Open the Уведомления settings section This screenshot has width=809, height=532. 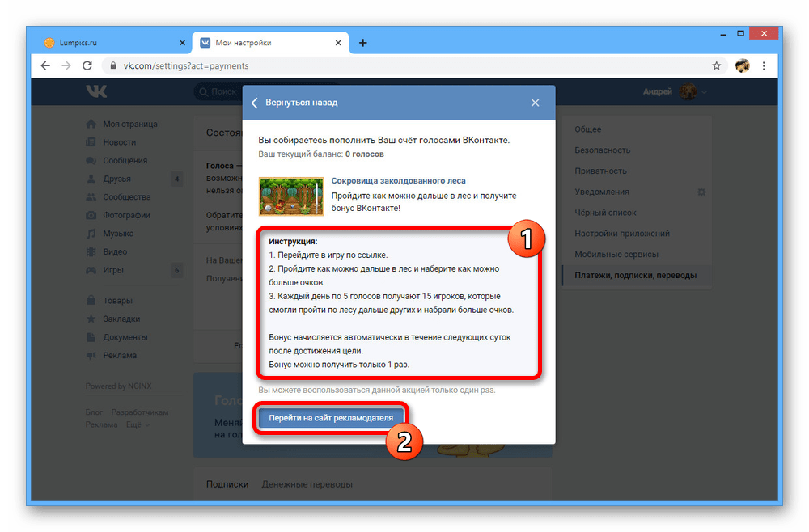(x=602, y=192)
